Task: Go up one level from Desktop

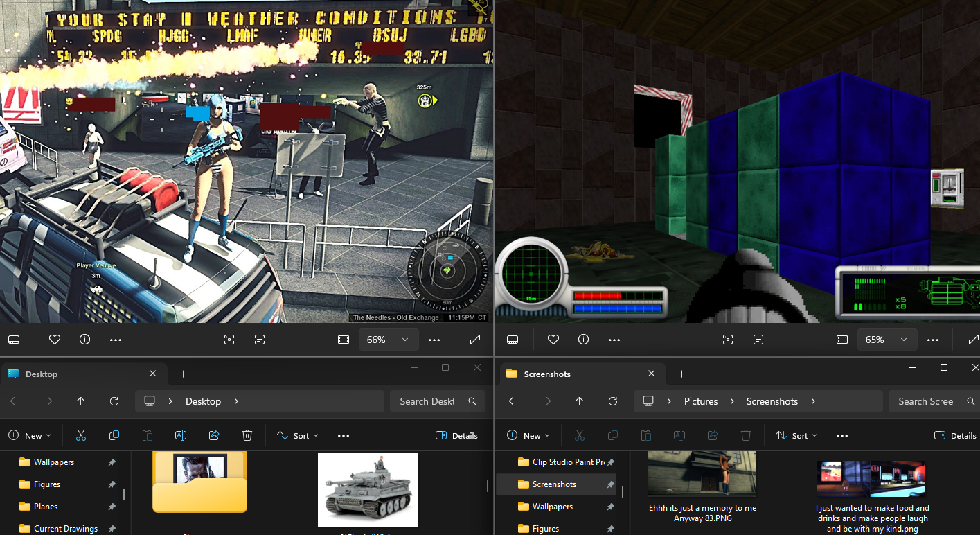Action: coord(80,401)
